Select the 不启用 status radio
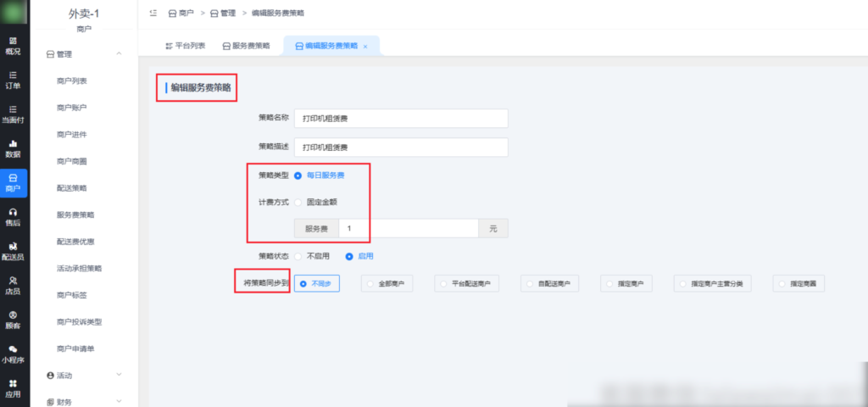Image resolution: width=868 pixels, height=407 pixels. 298,256
